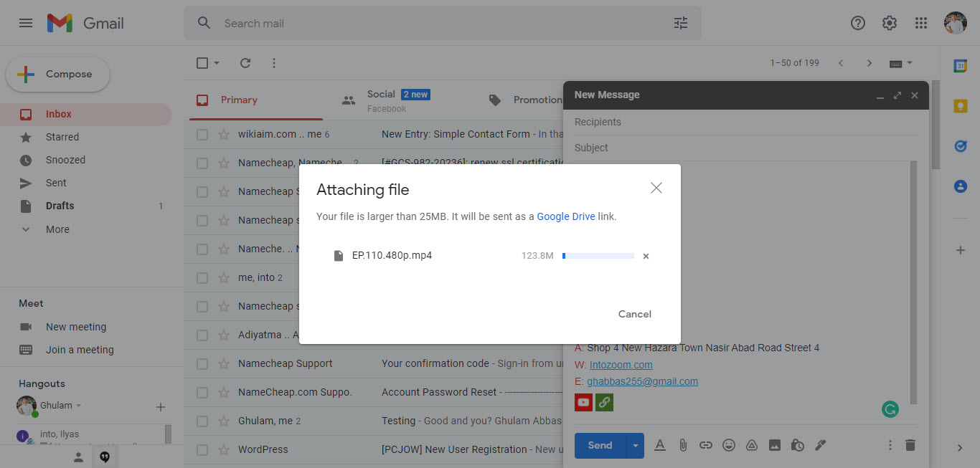Hide the side panel chevron
This screenshot has width=980, height=468.
click(960, 448)
